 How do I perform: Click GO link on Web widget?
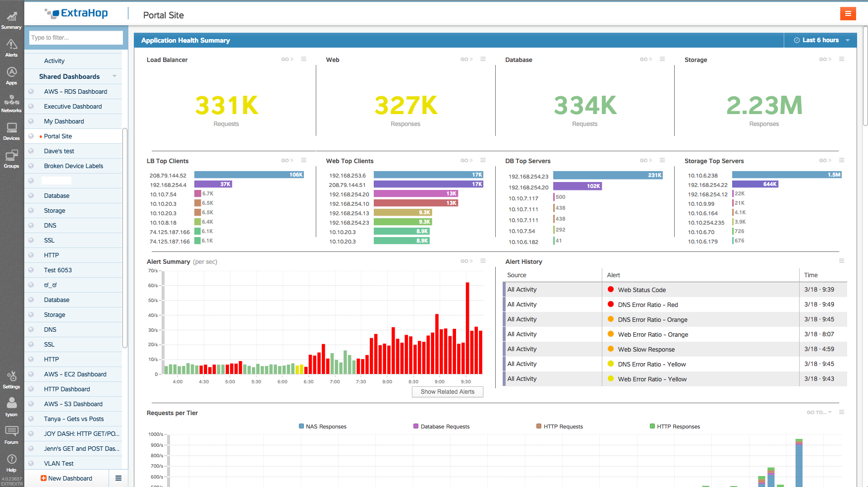(x=467, y=60)
